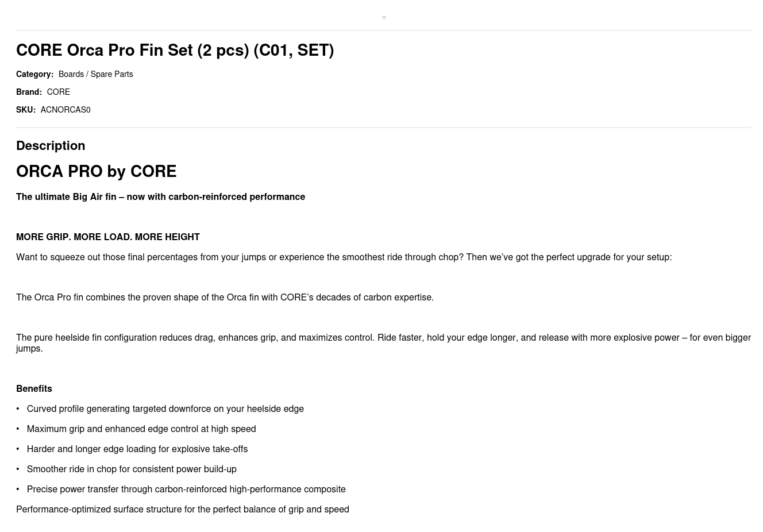Click the MORE GRIP. MORE LOAD. subheading
This screenshot has width=763, height=532.
pyautogui.click(x=107, y=237)
